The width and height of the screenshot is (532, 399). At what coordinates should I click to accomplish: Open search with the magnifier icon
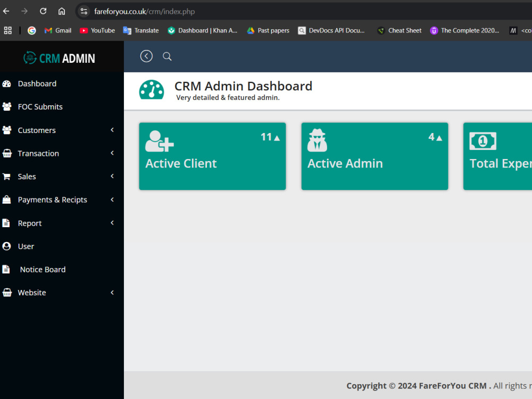167,56
